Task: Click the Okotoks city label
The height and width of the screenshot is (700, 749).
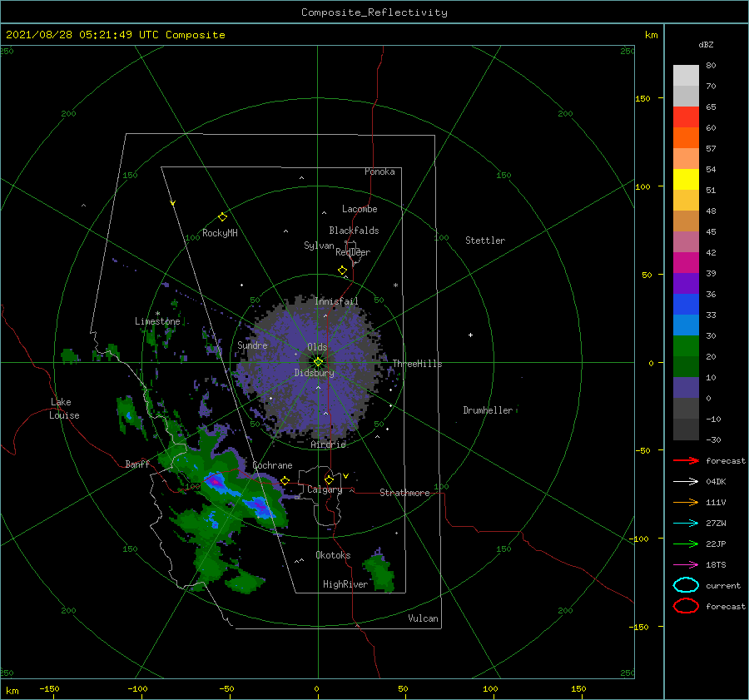Action: coord(333,555)
